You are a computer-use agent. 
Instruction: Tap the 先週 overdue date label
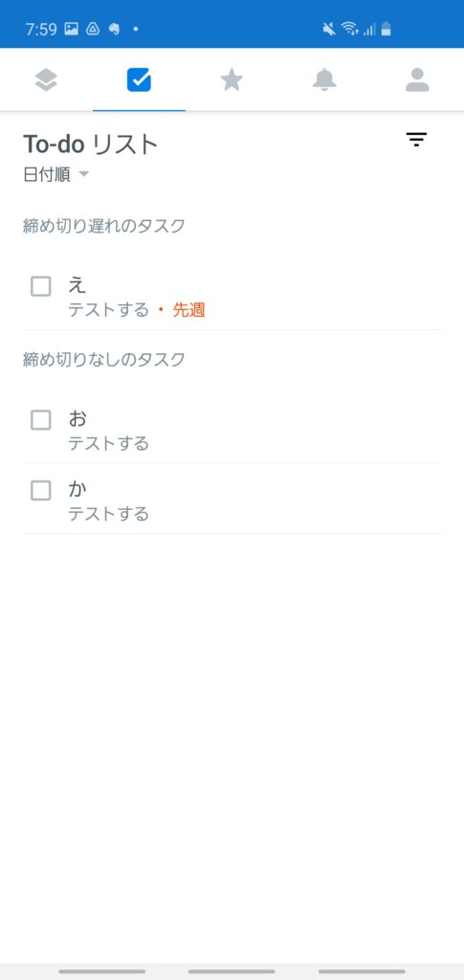pos(188,309)
